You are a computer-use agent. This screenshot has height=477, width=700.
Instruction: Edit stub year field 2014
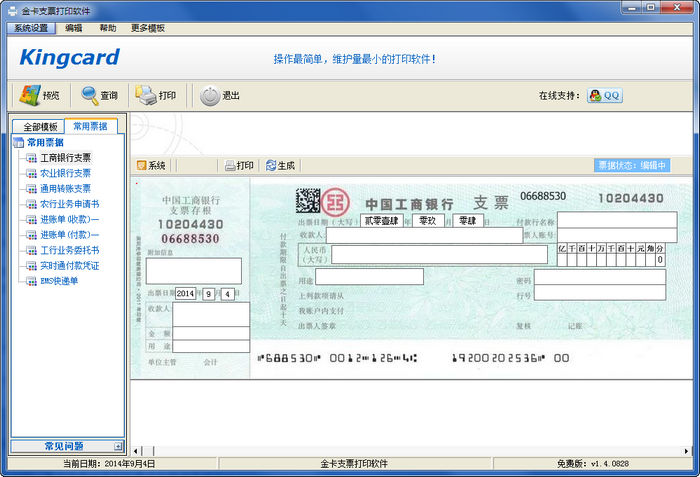(x=185, y=293)
